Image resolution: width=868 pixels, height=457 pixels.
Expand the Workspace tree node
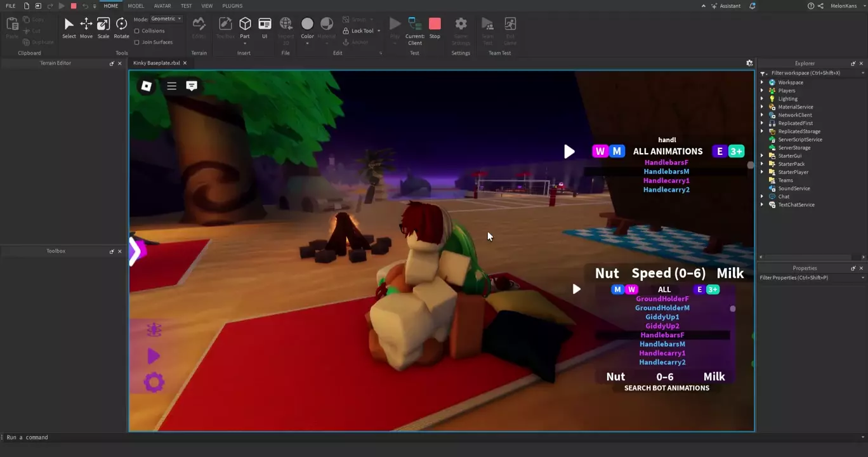[x=763, y=83]
